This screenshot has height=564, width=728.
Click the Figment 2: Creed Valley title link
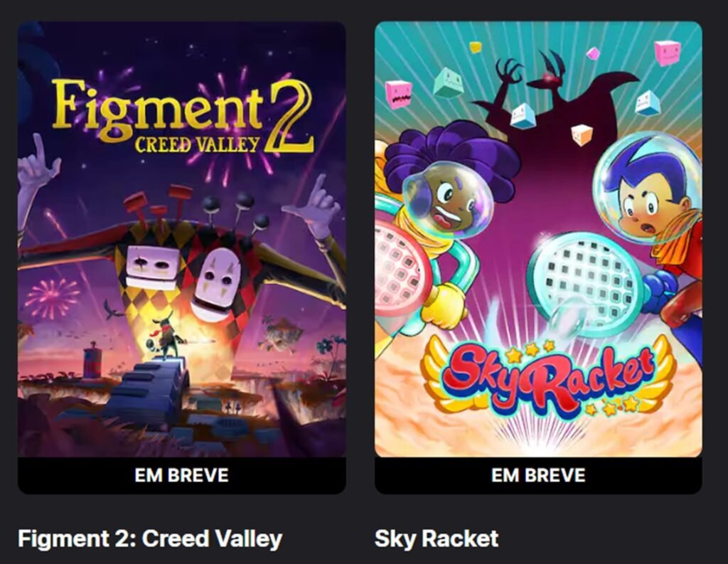(x=150, y=539)
